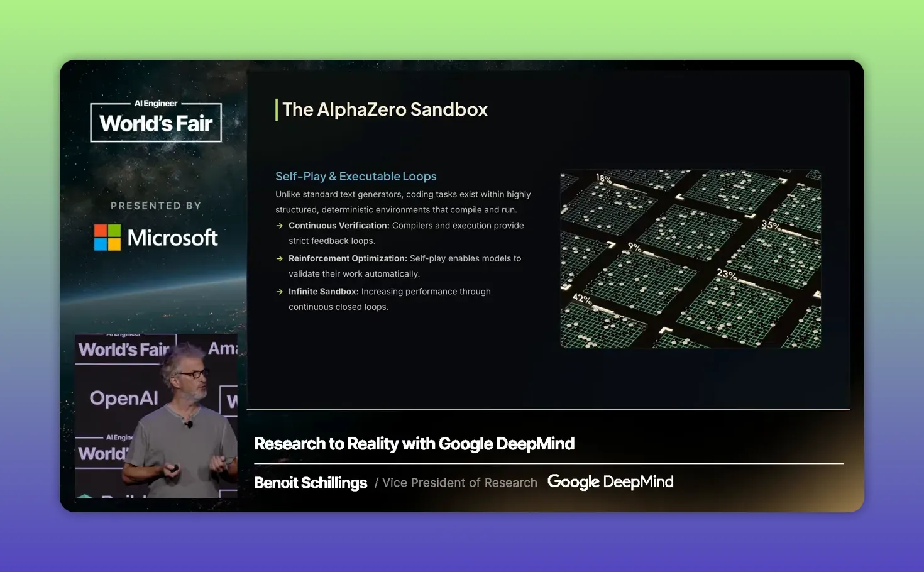The height and width of the screenshot is (572, 924).
Task: Click the '9%' label on Go board image
Action: (x=635, y=247)
